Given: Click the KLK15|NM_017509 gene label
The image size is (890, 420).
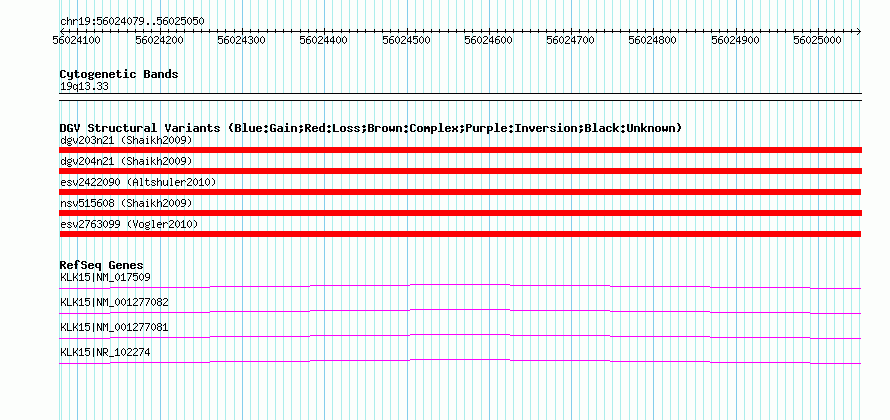Looking at the screenshot, I should point(106,277).
